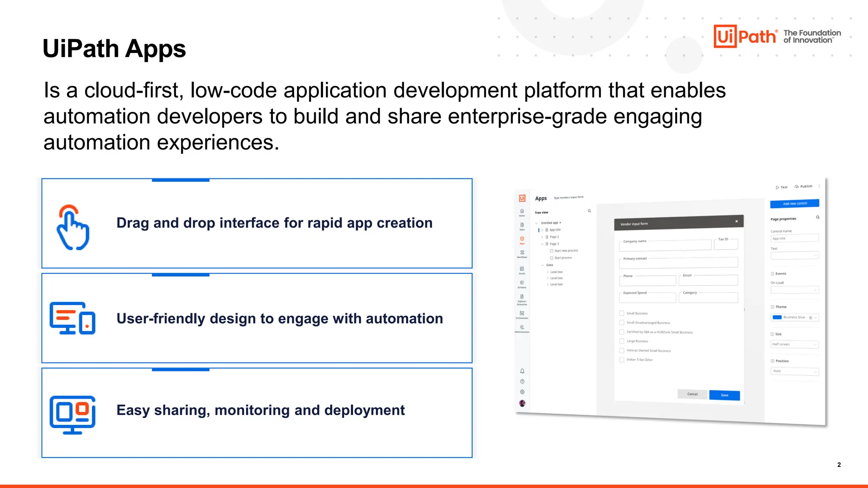Open the Auto position dropdown
The width and height of the screenshot is (868, 488).
tap(794, 371)
